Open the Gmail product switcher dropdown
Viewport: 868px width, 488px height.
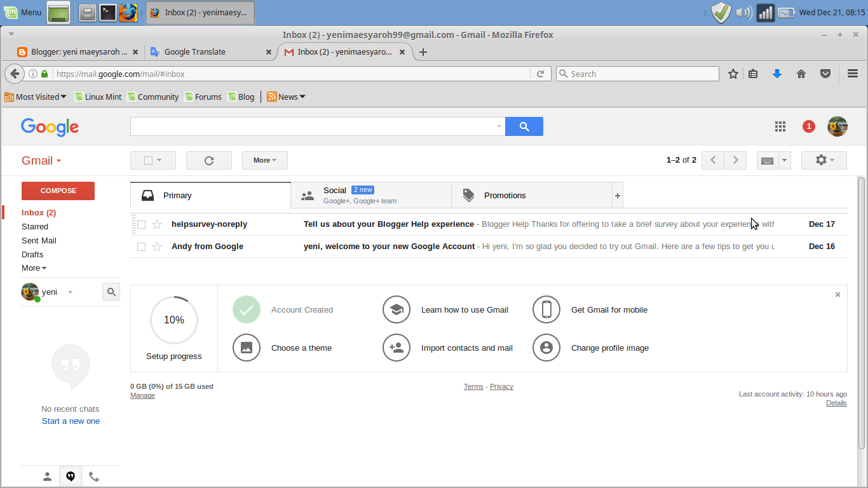pos(41,161)
